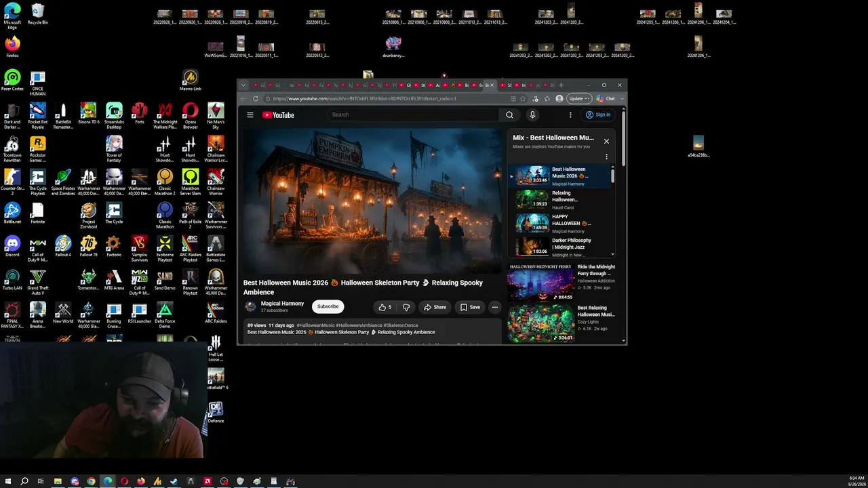This screenshot has width=868, height=488.
Task: Play 'Relaxing Halloween' by Haunt Carol in mix
Action: (559, 199)
